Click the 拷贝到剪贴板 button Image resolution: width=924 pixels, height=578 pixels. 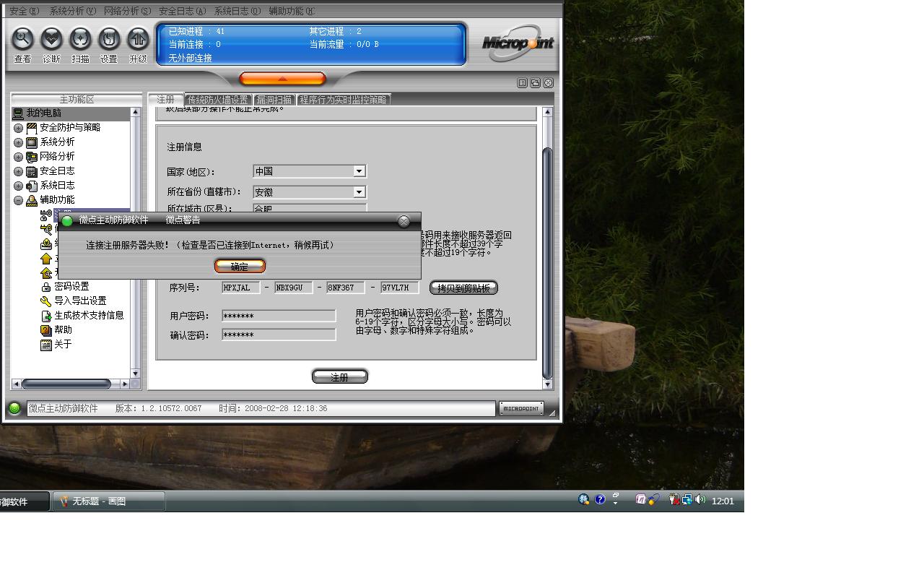click(463, 288)
